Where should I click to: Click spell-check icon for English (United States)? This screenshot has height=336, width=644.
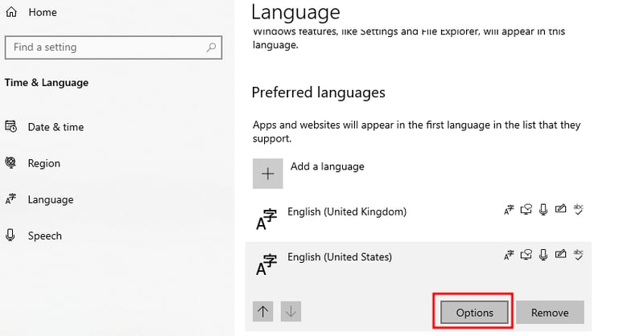tap(578, 254)
